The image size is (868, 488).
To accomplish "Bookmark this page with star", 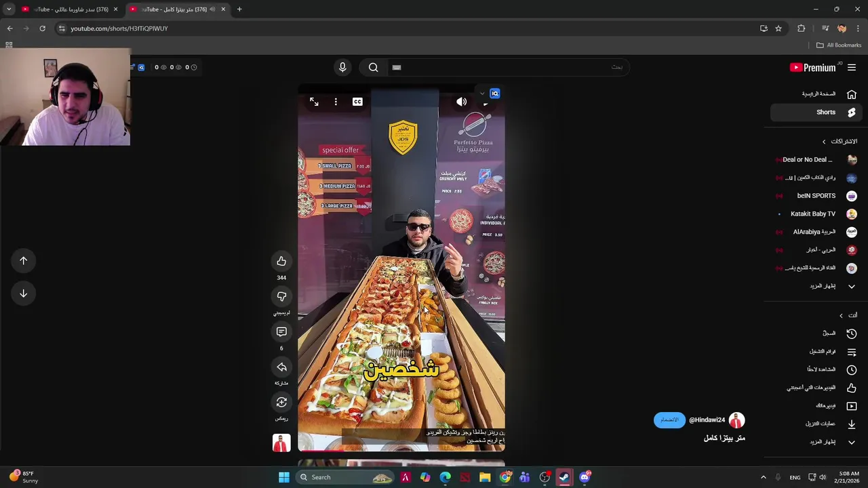I will (x=778, y=28).
